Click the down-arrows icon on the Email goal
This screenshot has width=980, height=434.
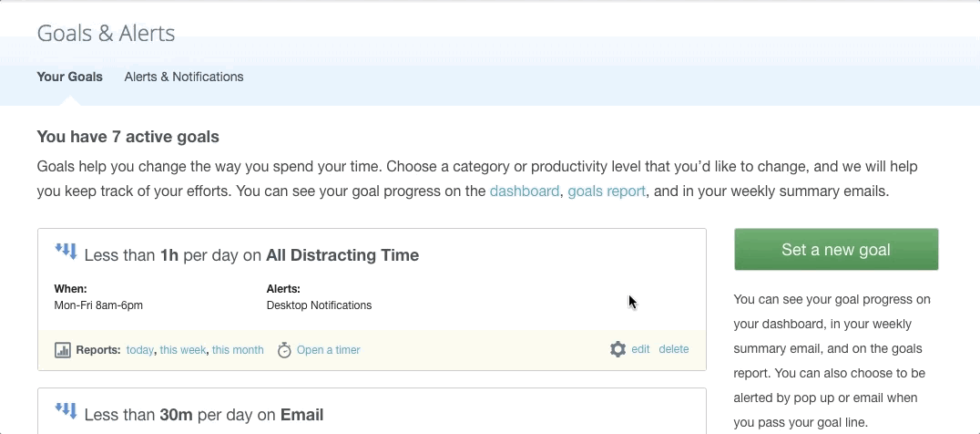pos(66,411)
